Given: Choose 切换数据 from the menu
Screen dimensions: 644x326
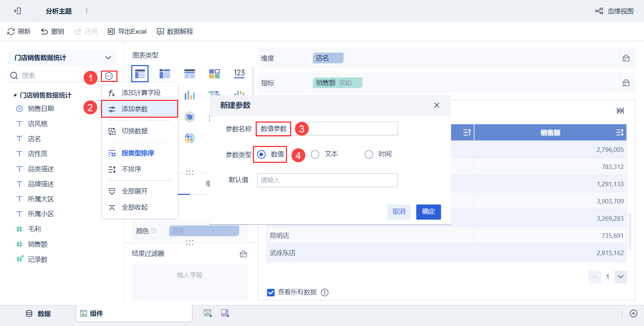Looking at the screenshot, I should pos(134,131).
